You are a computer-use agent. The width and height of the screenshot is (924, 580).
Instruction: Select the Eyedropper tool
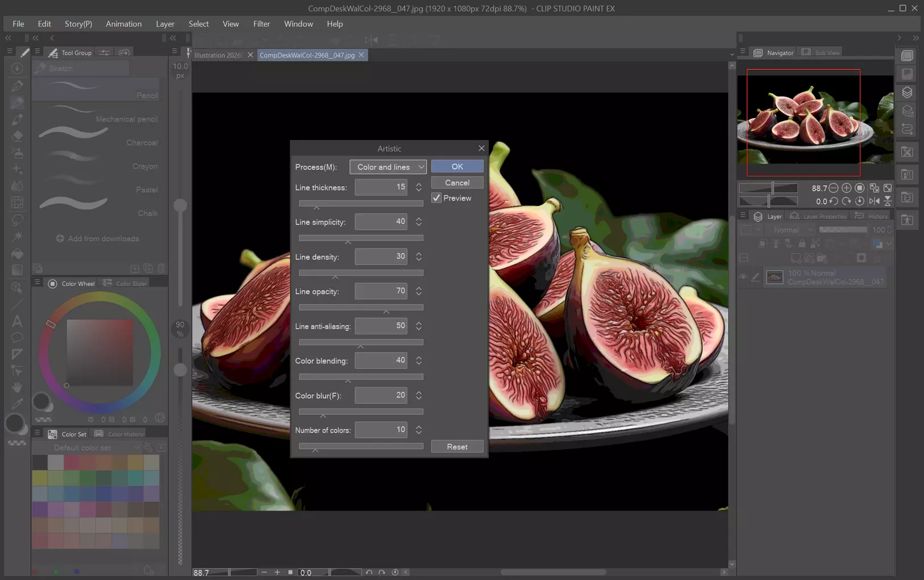[17, 404]
